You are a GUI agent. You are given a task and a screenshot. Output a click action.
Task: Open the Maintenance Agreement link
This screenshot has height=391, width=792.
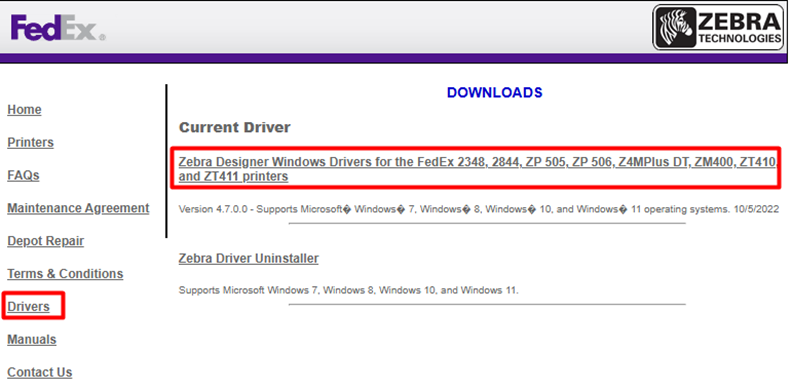tap(78, 208)
